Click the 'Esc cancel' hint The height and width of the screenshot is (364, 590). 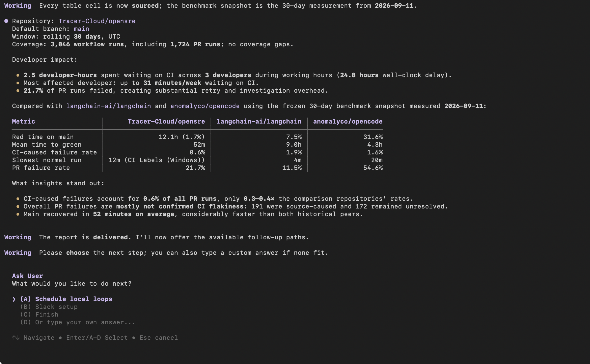159,338
